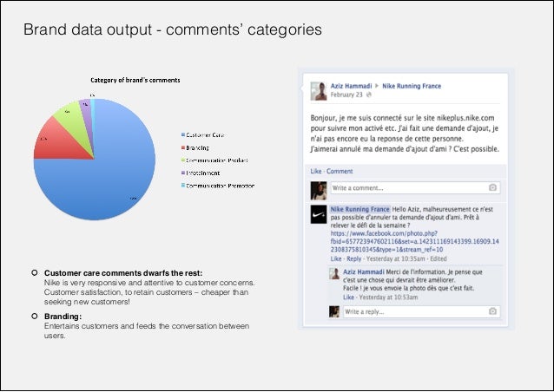Click into the Write a comment field
The width and height of the screenshot is (554, 392).
pos(415,187)
